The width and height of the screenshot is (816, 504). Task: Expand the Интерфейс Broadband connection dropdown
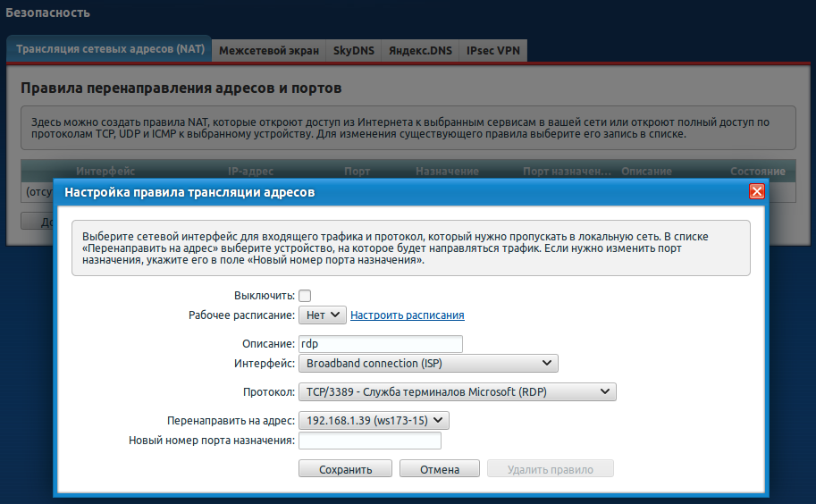pyautogui.click(x=427, y=364)
